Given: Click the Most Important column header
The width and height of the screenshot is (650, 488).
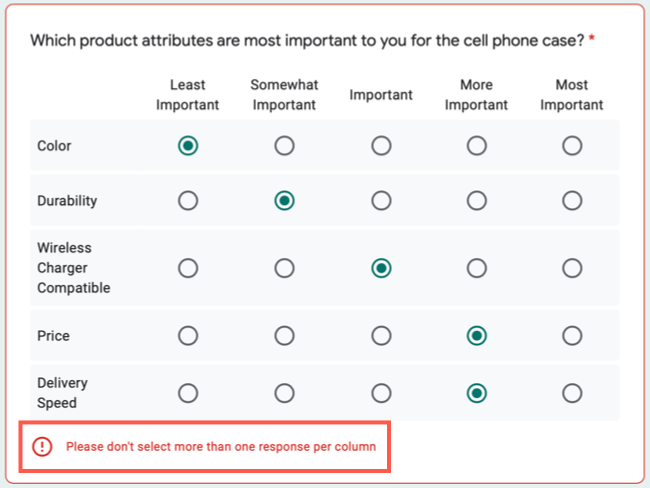Looking at the screenshot, I should click(x=572, y=95).
